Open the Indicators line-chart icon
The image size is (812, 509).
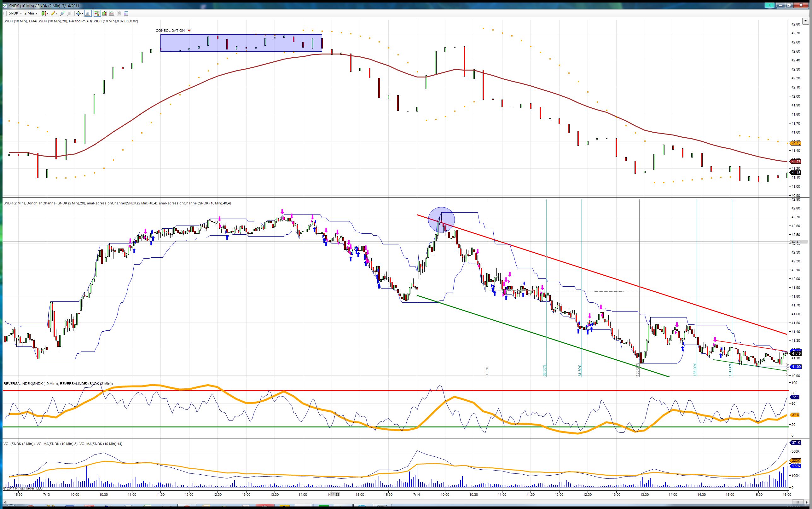pyautogui.click(x=112, y=14)
